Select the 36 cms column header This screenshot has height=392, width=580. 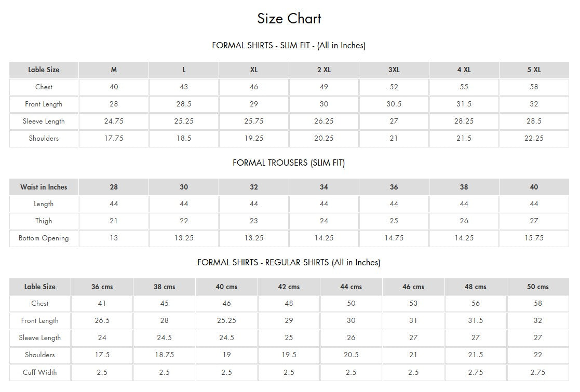point(102,287)
